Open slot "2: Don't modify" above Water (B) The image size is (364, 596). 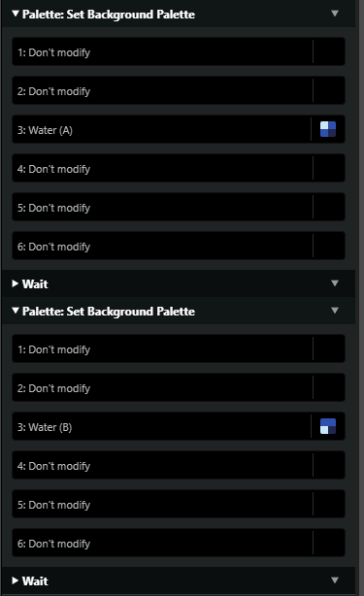tap(179, 387)
